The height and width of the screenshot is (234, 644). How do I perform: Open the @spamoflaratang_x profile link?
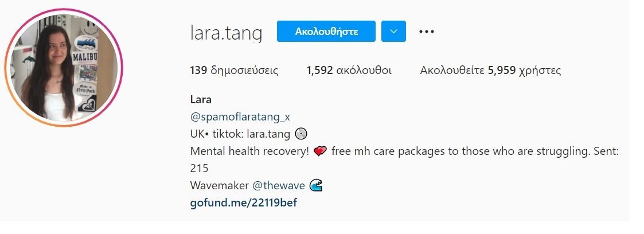tap(240, 117)
